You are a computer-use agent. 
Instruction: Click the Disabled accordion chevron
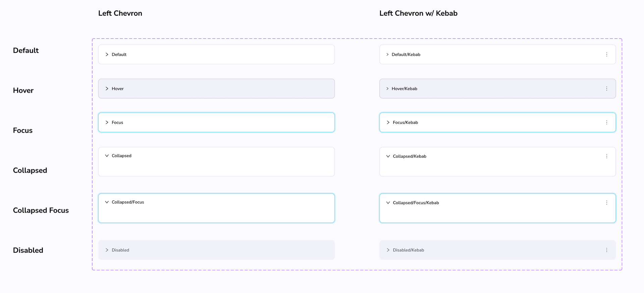(x=107, y=250)
